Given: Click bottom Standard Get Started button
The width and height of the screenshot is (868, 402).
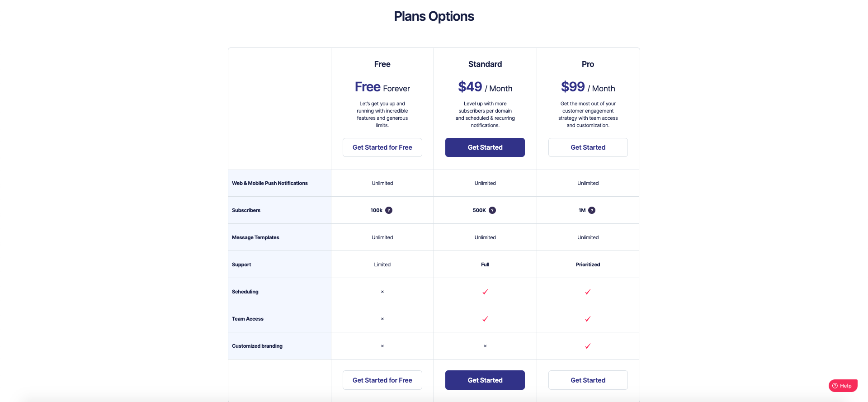Looking at the screenshot, I should click(x=485, y=380).
